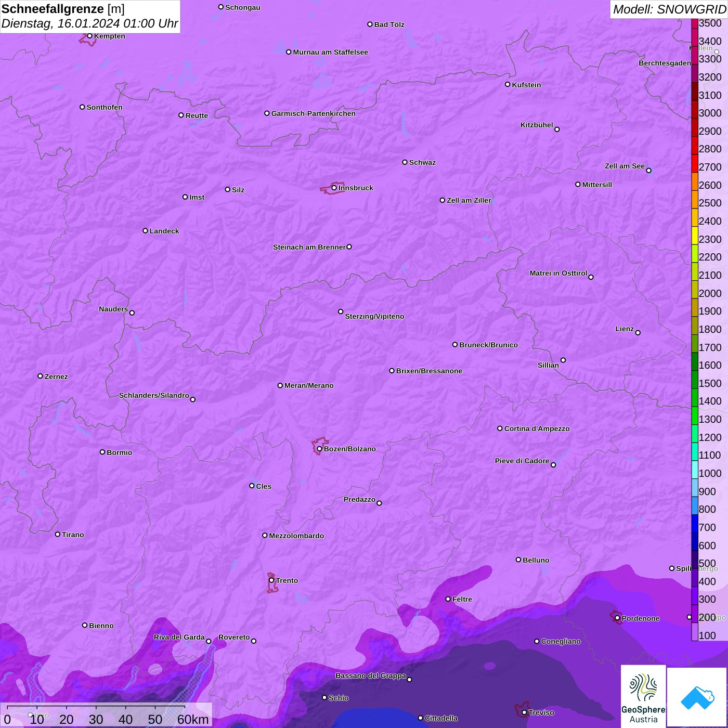Click the 'Berchtesgaden' map label
This screenshot has width=728, height=728.
(x=665, y=63)
